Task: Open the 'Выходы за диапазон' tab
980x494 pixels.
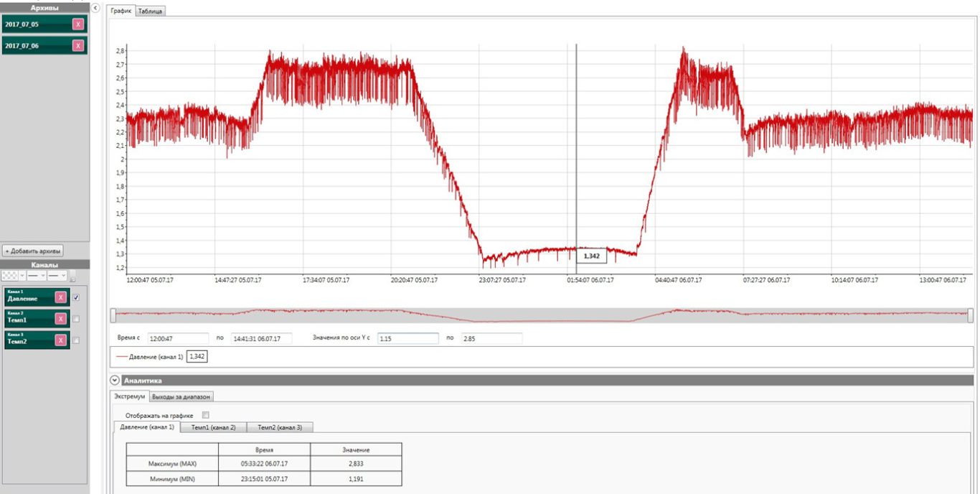Action: 182,396
